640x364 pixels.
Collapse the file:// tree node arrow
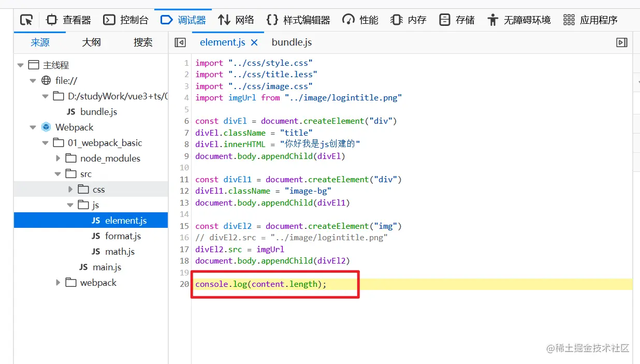click(x=33, y=81)
